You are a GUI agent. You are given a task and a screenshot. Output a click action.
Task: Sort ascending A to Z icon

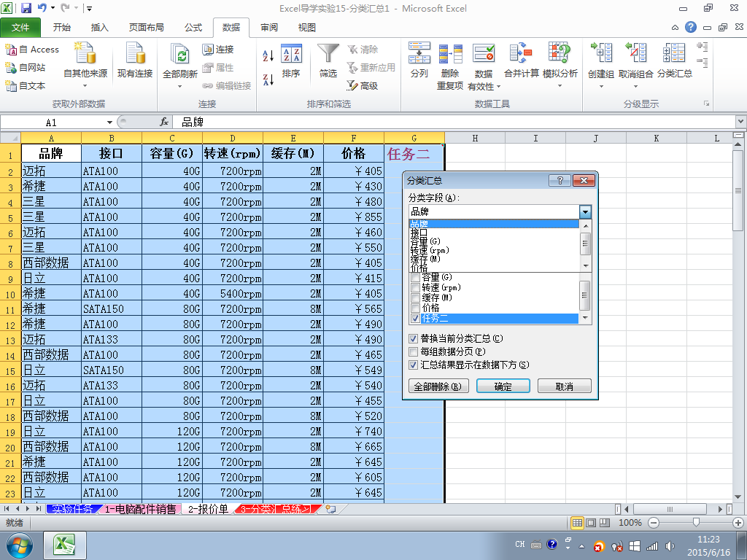(x=268, y=55)
